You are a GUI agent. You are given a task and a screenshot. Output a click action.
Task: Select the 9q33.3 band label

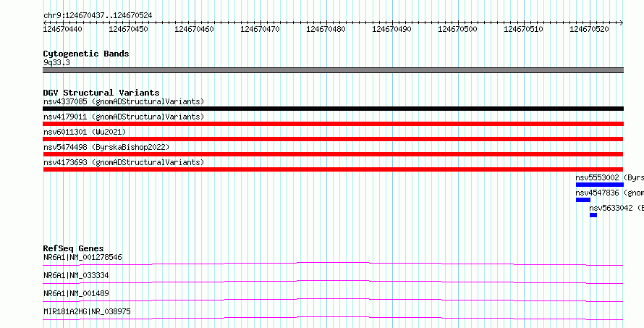tap(56, 62)
